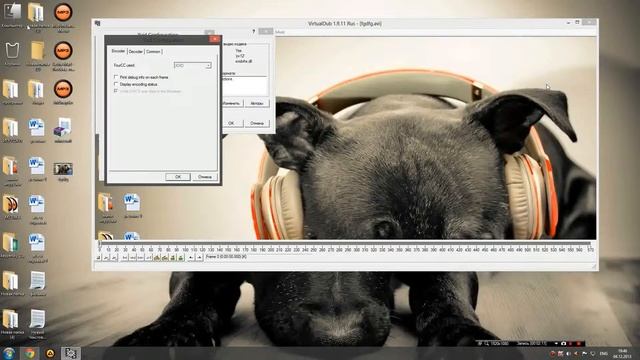
Task: Click ENG language indicator in tray
Action: coord(604,353)
